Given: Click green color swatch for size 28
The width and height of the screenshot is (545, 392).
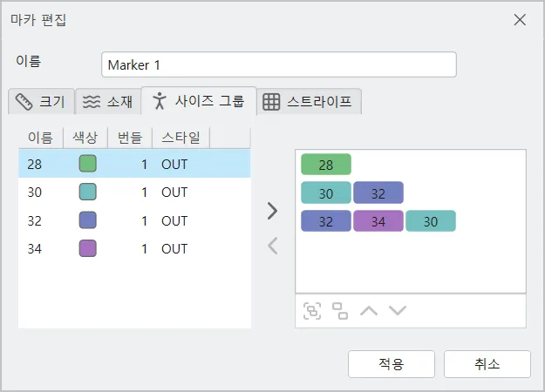Looking at the screenshot, I should pos(87,164).
